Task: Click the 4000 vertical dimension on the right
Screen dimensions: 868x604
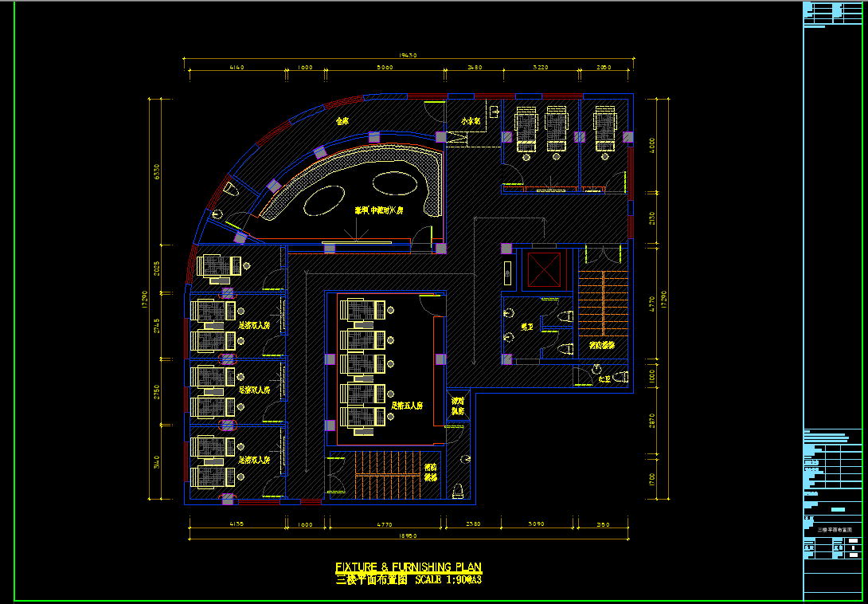Action: tap(651, 145)
